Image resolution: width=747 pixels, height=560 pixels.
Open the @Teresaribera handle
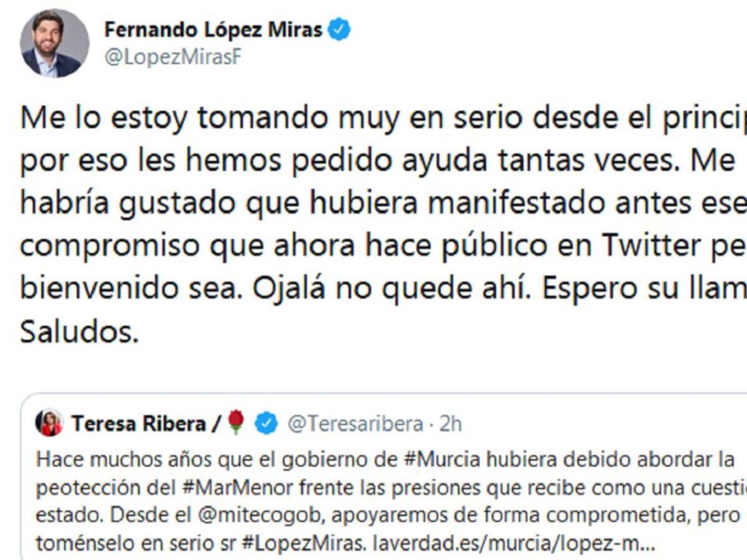(x=355, y=424)
